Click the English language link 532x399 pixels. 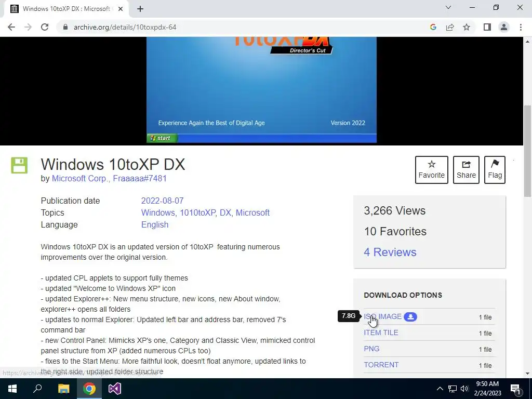tap(155, 224)
